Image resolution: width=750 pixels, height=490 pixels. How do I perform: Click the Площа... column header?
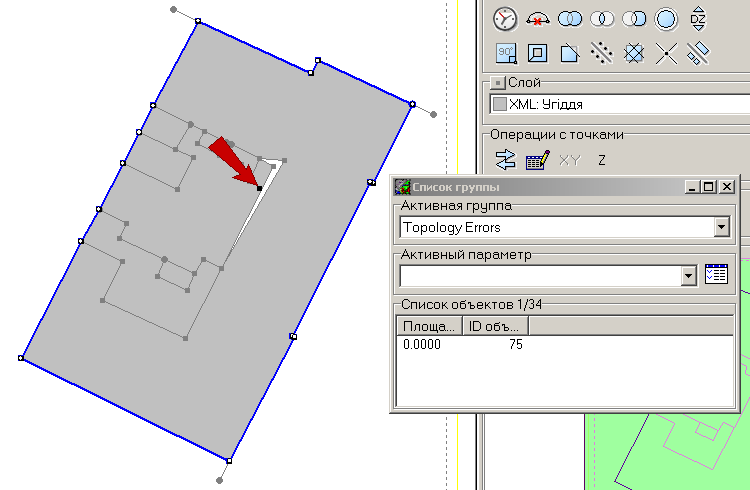[x=429, y=326]
